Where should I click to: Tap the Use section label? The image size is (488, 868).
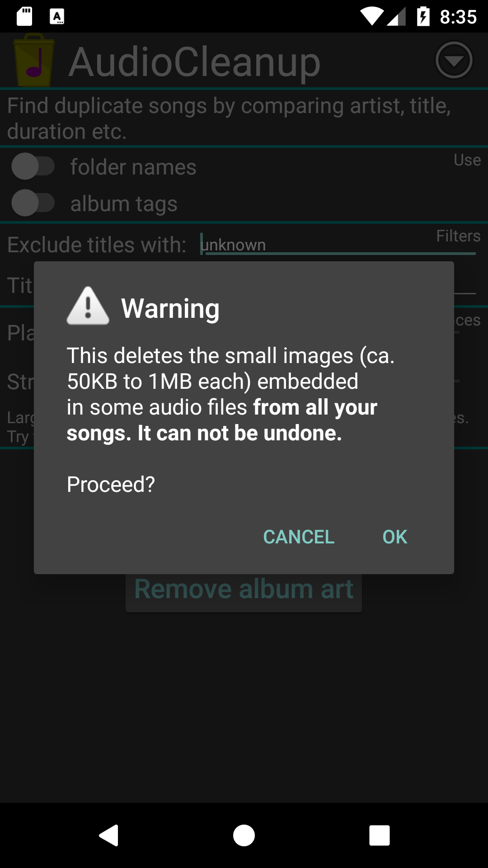tap(467, 160)
